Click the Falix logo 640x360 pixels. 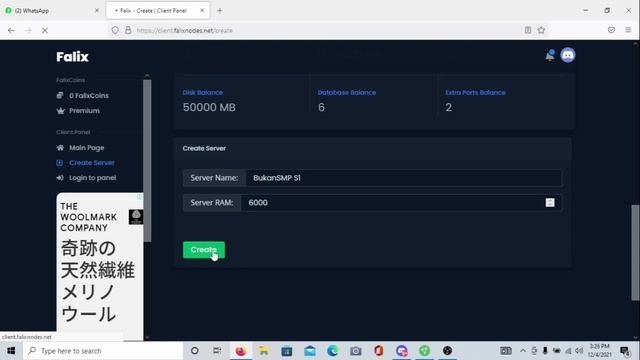[x=72, y=57]
